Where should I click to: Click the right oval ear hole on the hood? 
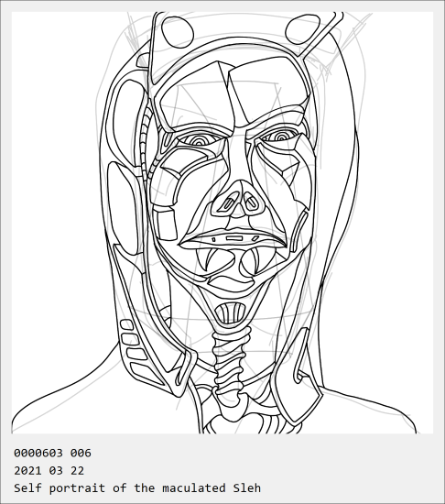pos(302,29)
